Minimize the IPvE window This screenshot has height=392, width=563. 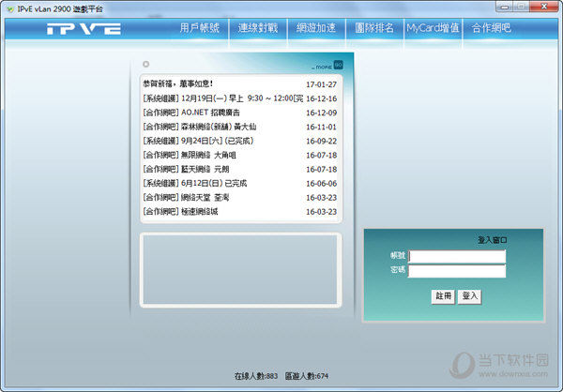point(505,7)
